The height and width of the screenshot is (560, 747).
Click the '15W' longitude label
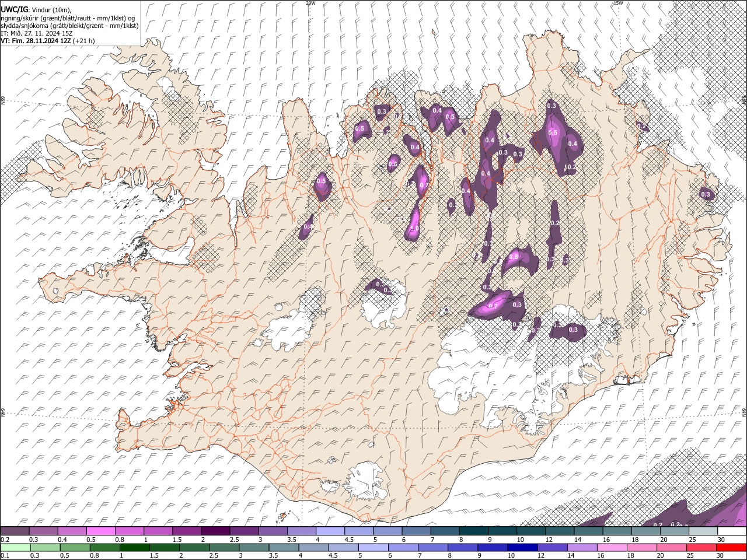[x=617, y=3]
